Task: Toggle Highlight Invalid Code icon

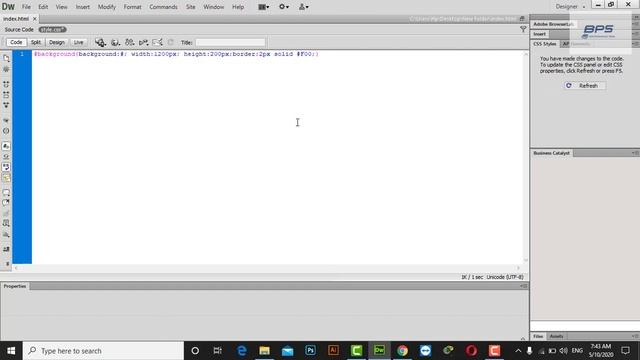Action: click(6, 157)
